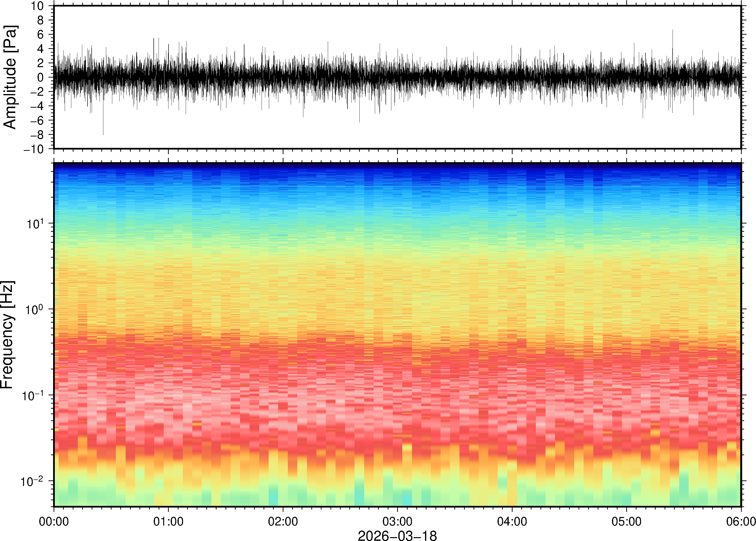756x541 pixels.
Task: Click the 01:00 time axis label
Action: coord(168,521)
